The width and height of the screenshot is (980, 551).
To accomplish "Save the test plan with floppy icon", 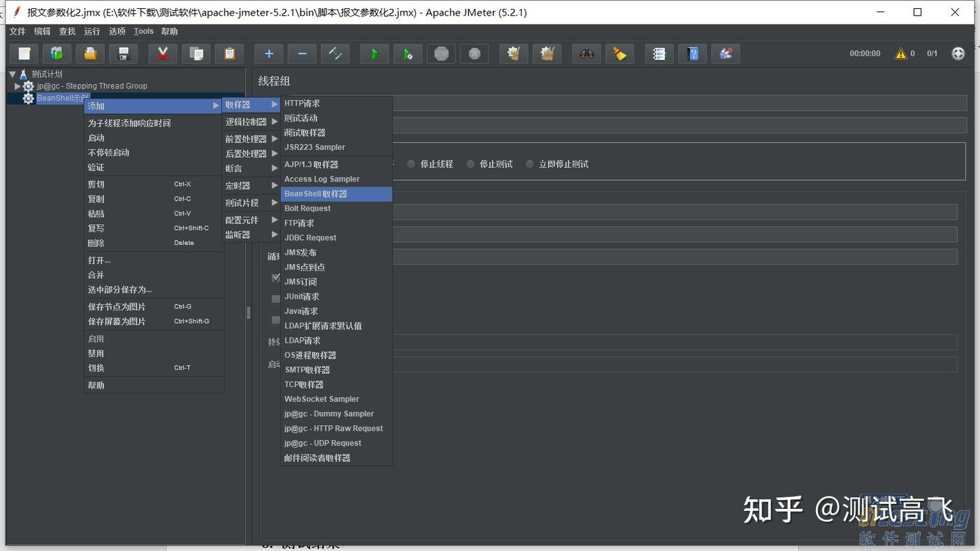I will point(123,54).
